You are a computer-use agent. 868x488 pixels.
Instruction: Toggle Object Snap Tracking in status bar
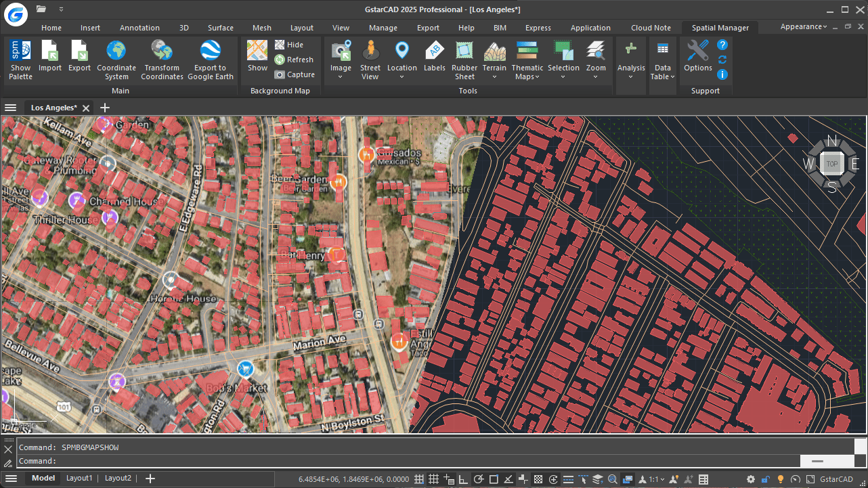point(508,479)
